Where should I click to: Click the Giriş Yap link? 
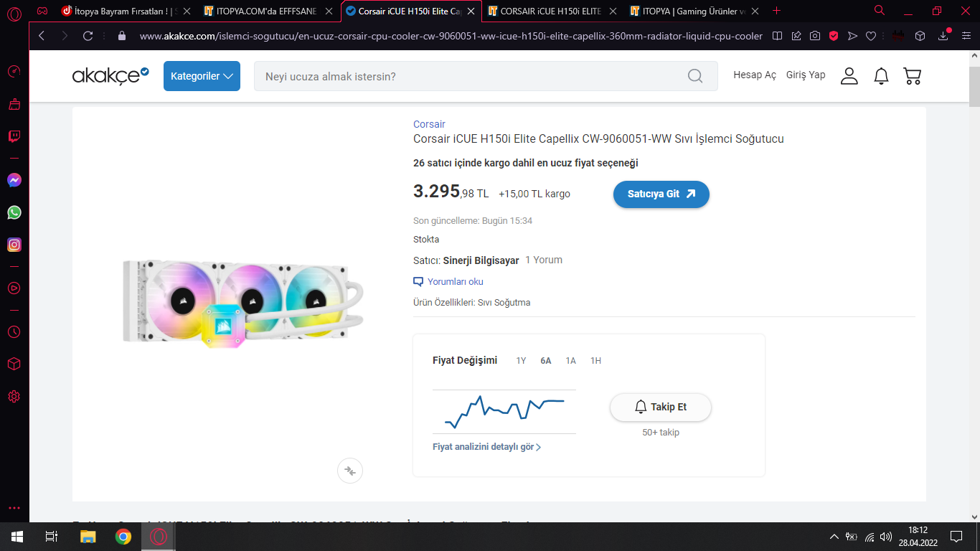[x=806, y=75]
